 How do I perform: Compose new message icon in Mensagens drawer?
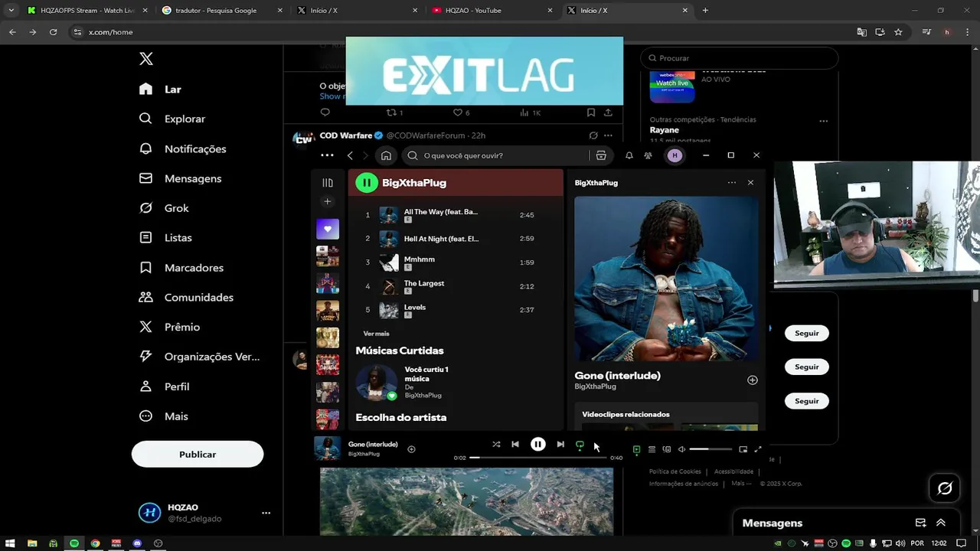coord(921,523)
